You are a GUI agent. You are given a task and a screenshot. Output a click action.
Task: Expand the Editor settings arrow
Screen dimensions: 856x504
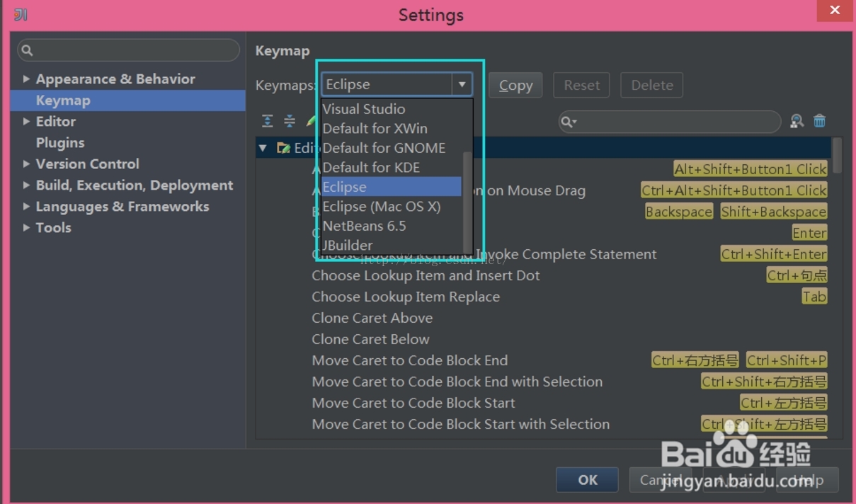[26, 121]
